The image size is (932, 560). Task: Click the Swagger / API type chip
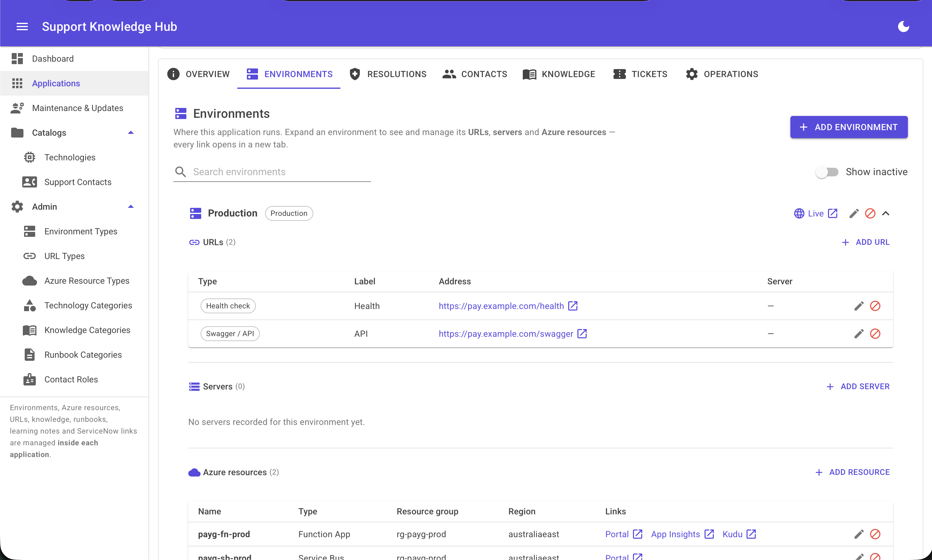[230, 334]
